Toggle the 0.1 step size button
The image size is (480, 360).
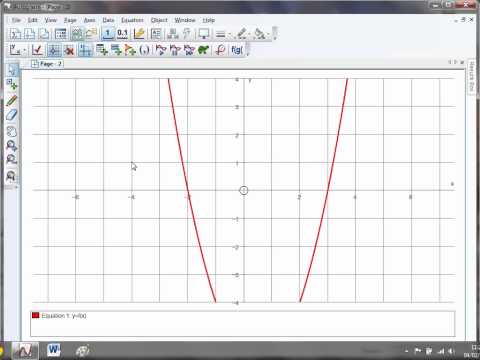coord(122,34)
